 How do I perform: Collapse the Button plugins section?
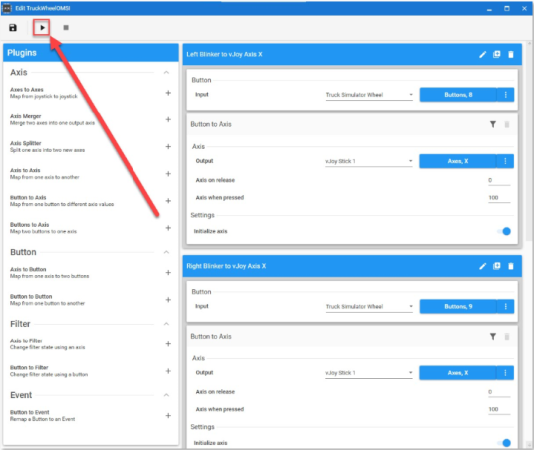pos(166,252)
